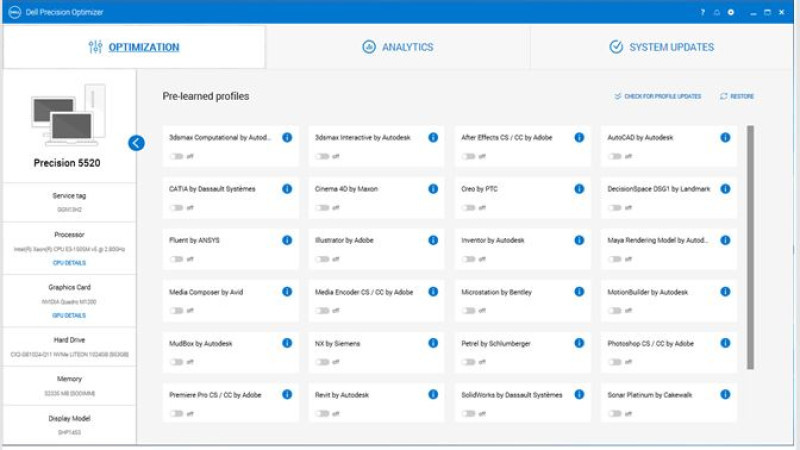Open AutoCAD by Autodesk info icon
Viewport: 800px width, 450px height.
point(725,137)
